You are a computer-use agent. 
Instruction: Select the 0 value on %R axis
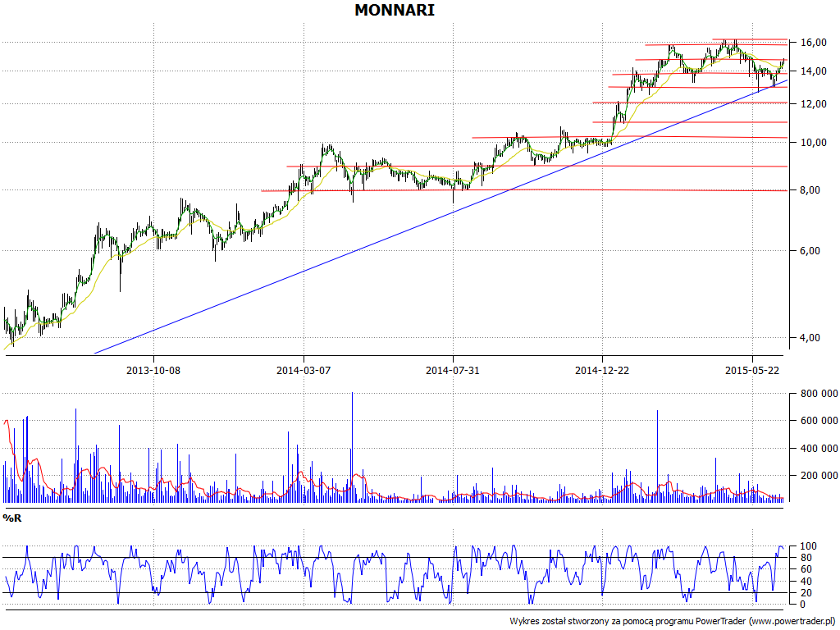point(803,605)
